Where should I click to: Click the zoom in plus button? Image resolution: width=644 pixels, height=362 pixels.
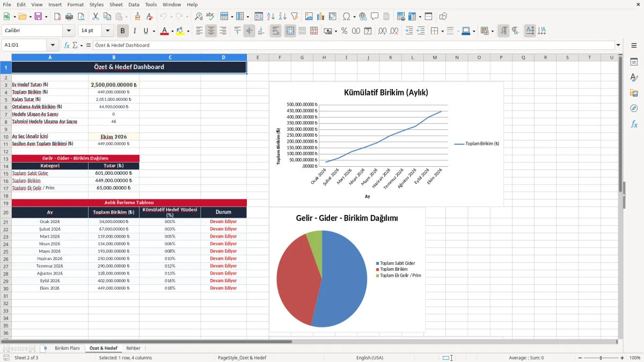[623, 358]
